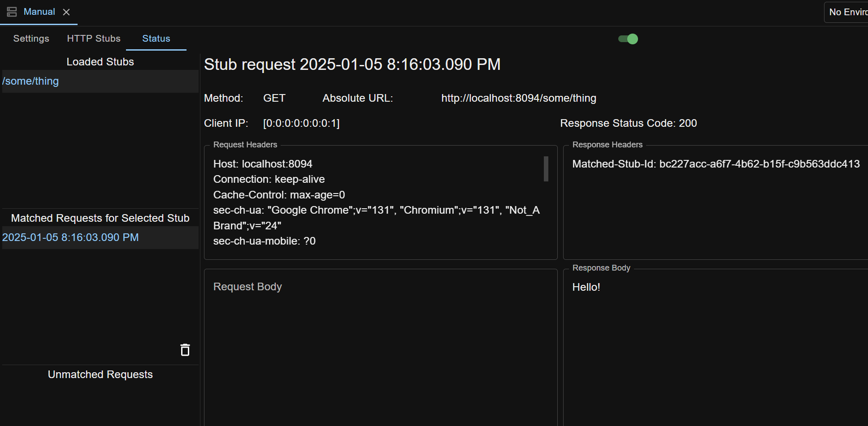Click the Client IP value [0:0:0:0:0:0:0:1]
The width and height of the screenshot is (868, 426).
(x=301, y=123)
